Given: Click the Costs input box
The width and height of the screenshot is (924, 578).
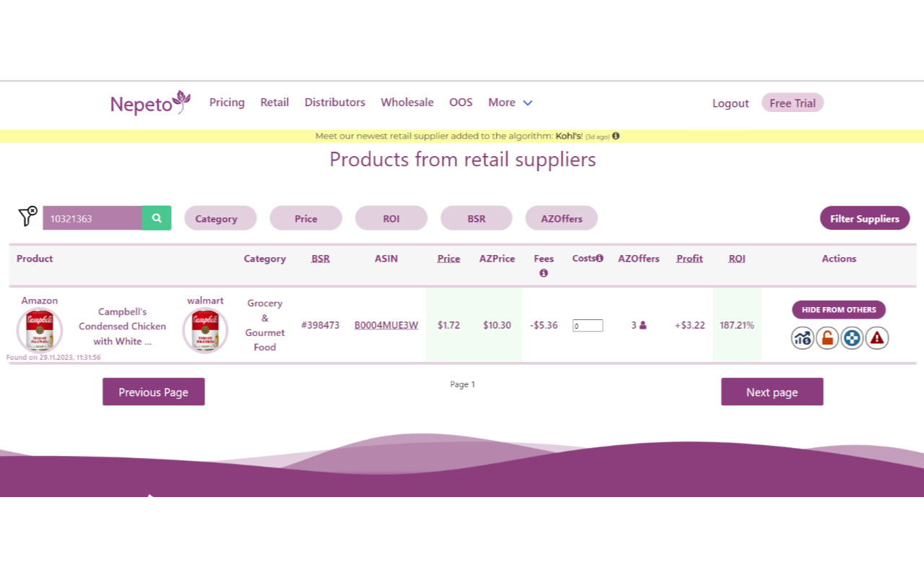Looking at the screenshot, I should tap(588, 326).
